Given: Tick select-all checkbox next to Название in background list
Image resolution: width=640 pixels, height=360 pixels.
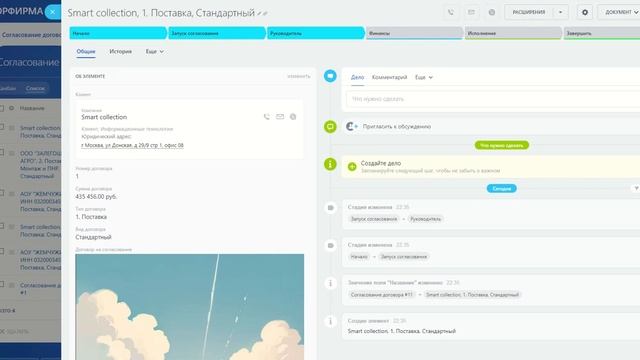Looking at the screenshot, I should coord(2,108).
